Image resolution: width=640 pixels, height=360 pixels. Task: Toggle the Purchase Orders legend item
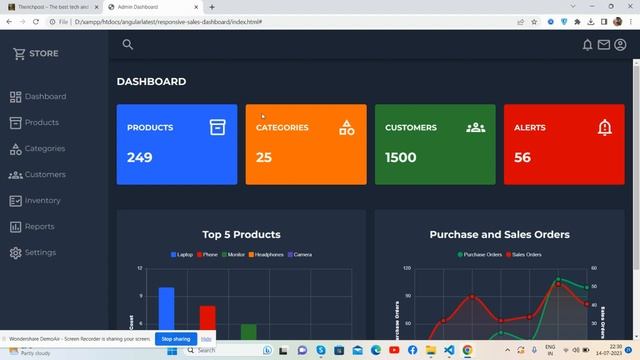pos(480,255)
